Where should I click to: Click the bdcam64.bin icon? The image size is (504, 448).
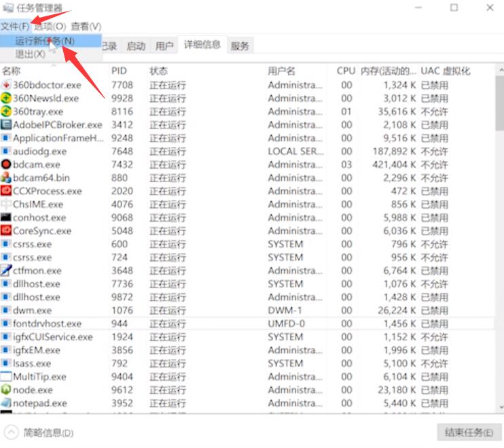pos(6,177)
